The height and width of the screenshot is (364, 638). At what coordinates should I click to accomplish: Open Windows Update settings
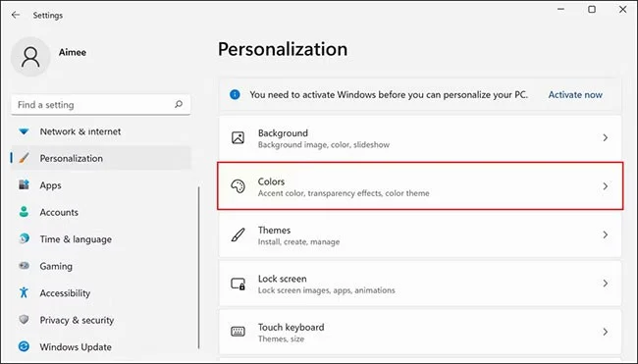pos(101,346)
